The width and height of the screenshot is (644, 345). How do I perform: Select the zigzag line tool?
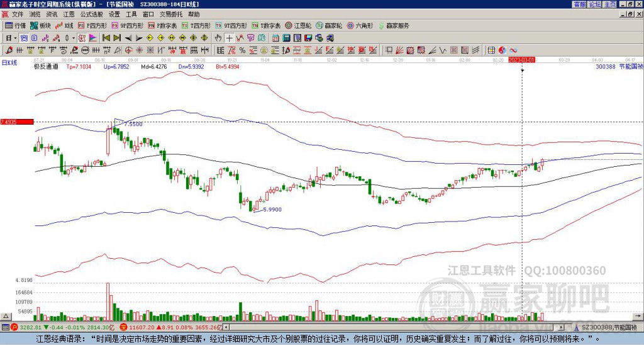tap(443, 50)
